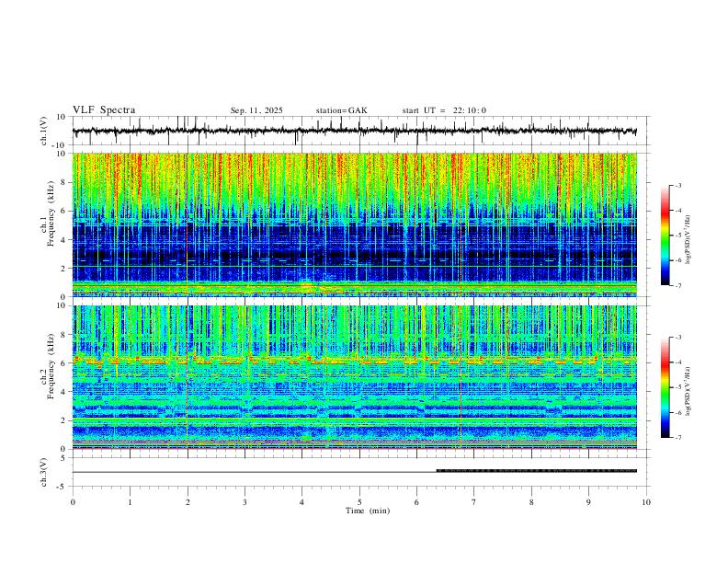Click the "8" kHz tick on ch.2 frequency axis
The image size is (728, 563).
point(64,335)
